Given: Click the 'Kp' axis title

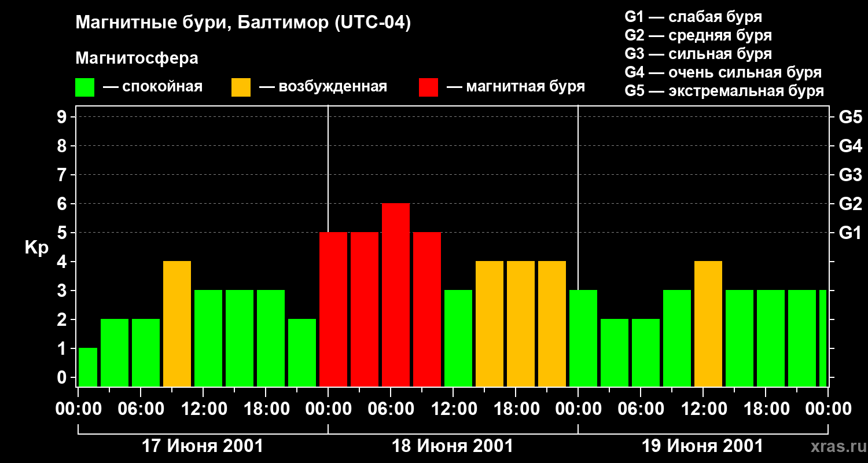Looking at the screenshot, I should (36, 248).
